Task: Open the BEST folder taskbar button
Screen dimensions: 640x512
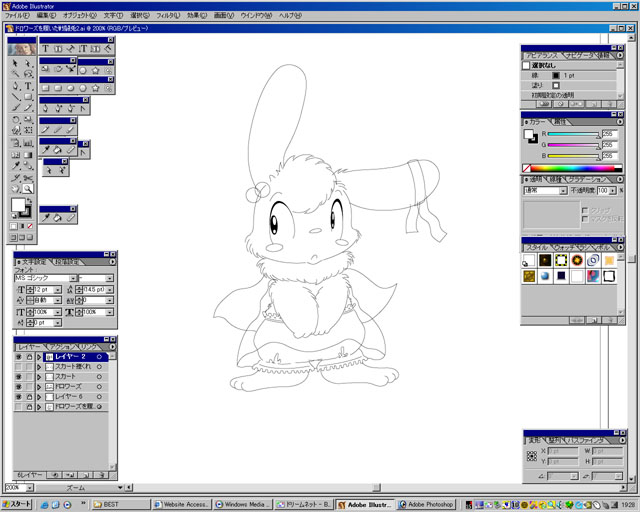Action: (120, 505)
